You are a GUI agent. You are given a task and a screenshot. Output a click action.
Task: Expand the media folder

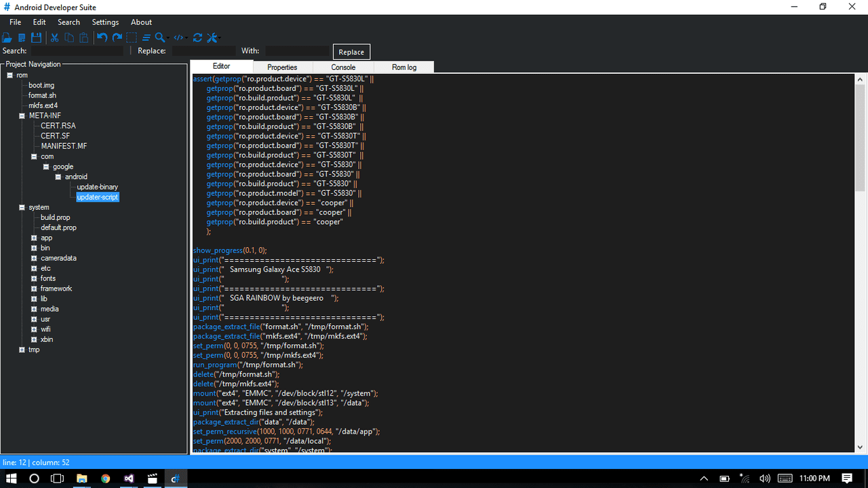click(x=34, y=309)
